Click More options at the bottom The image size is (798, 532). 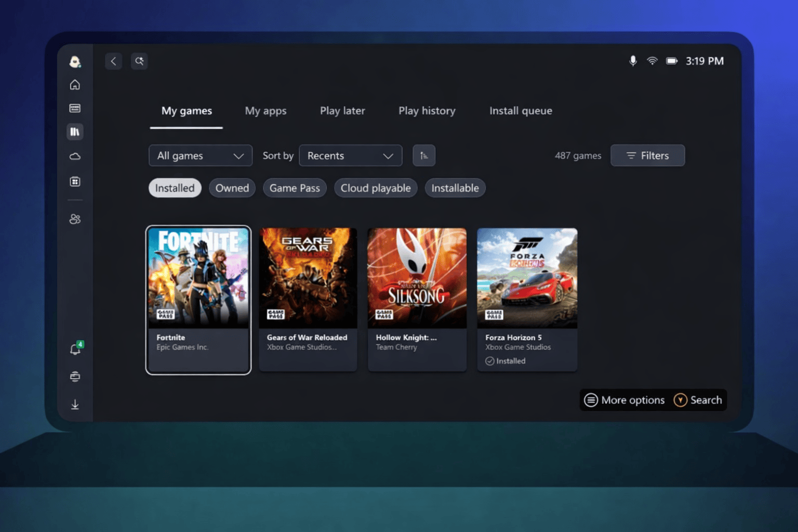click(624, 400)
